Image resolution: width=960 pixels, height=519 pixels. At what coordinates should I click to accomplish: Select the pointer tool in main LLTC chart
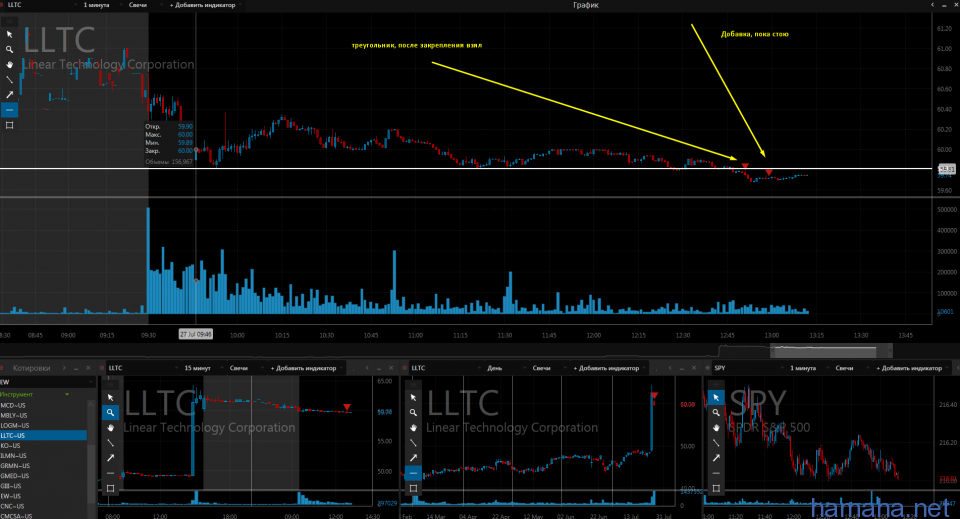pos(9,34)
